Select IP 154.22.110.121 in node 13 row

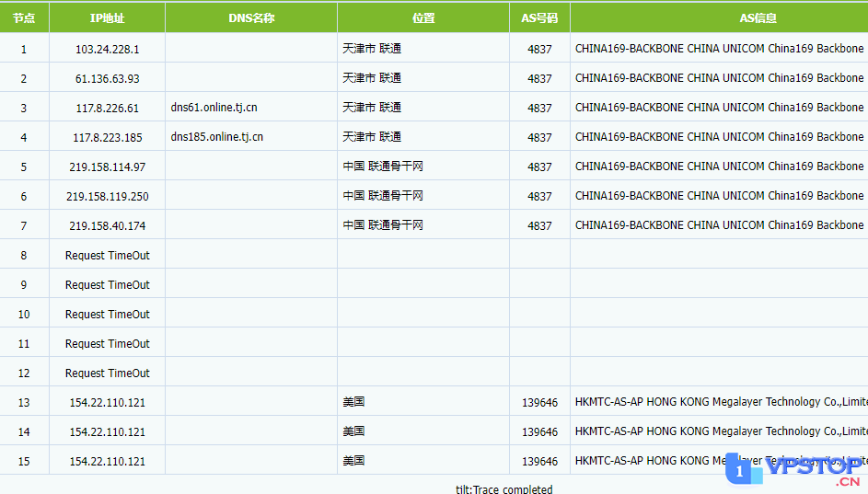click(x=108, y=402)
